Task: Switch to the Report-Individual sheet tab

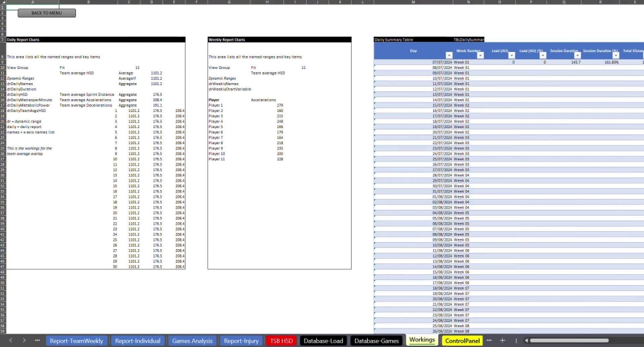Action: tap(138, 341)
